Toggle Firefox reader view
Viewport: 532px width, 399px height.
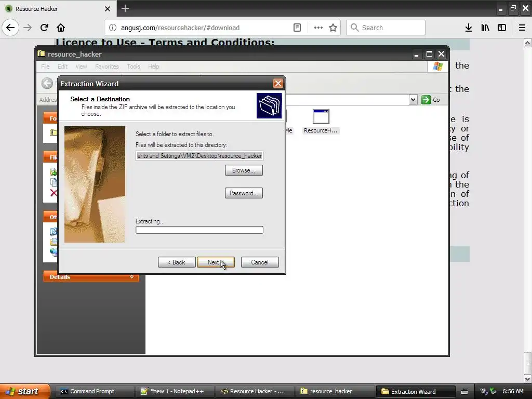tap(297, 28)
